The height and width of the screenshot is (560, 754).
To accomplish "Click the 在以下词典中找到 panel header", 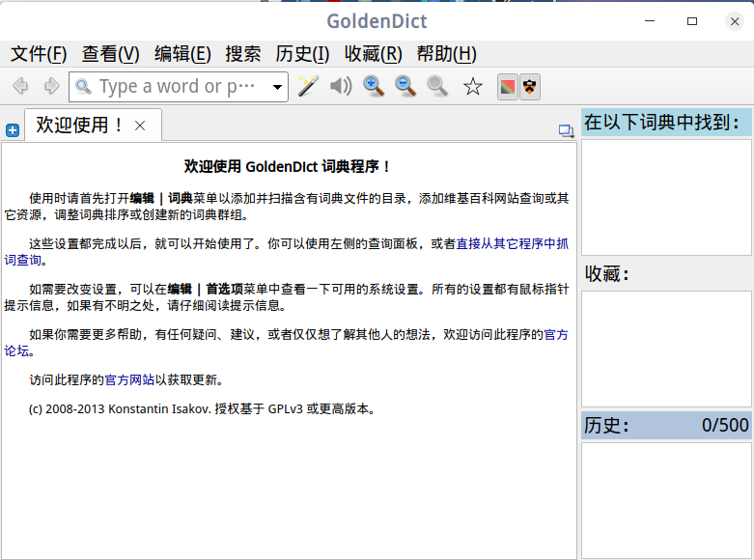I will (x=666, y=123).
